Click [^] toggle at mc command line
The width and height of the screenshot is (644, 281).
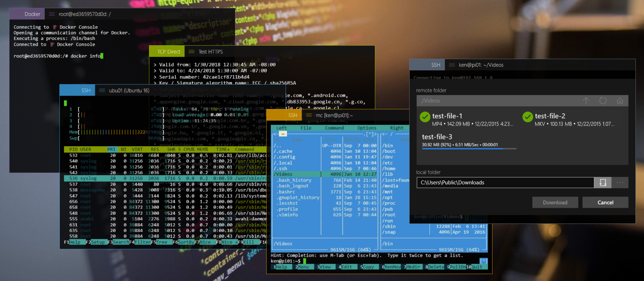pyautogui.click(x=483, y=261)
